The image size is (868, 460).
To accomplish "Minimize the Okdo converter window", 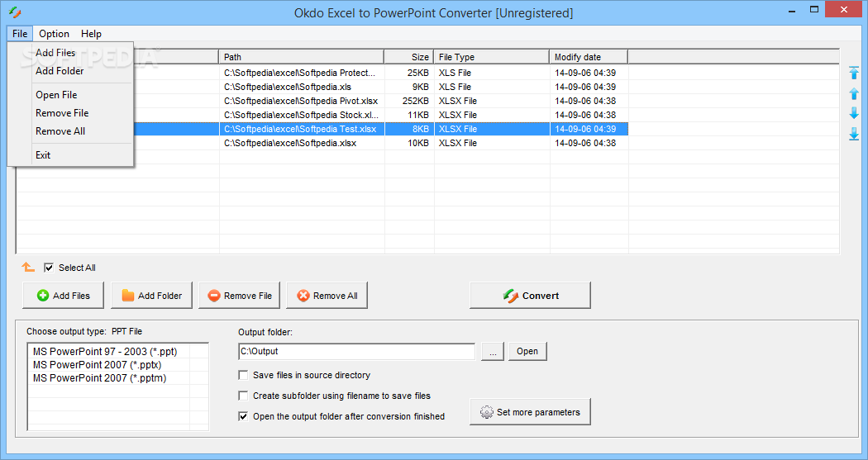I will click(793, 10).
